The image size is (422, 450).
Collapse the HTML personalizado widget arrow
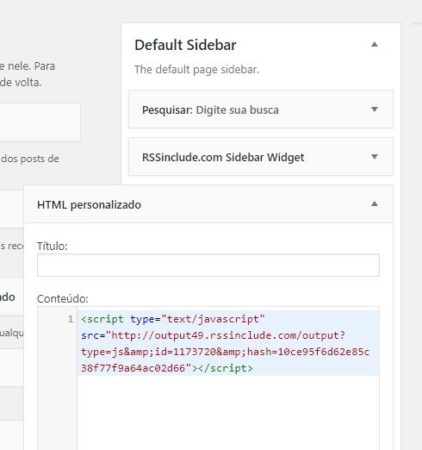pos(374,204)
